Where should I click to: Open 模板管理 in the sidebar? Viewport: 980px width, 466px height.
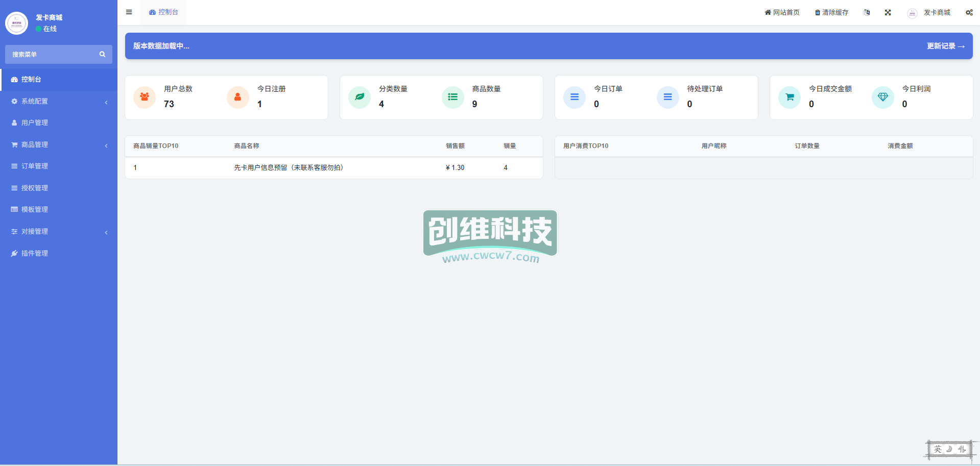pos(59,210)
